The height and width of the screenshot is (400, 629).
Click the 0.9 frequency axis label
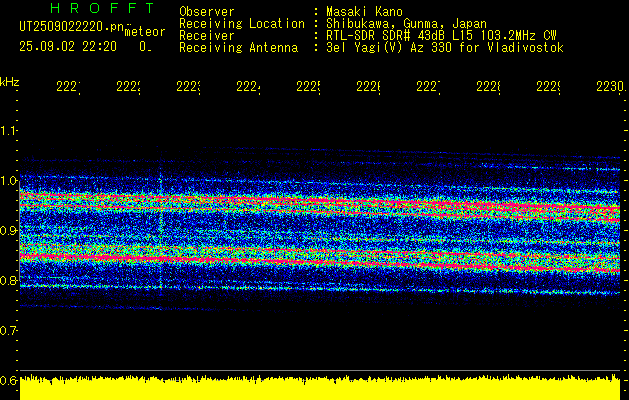(x=8, y=231)
